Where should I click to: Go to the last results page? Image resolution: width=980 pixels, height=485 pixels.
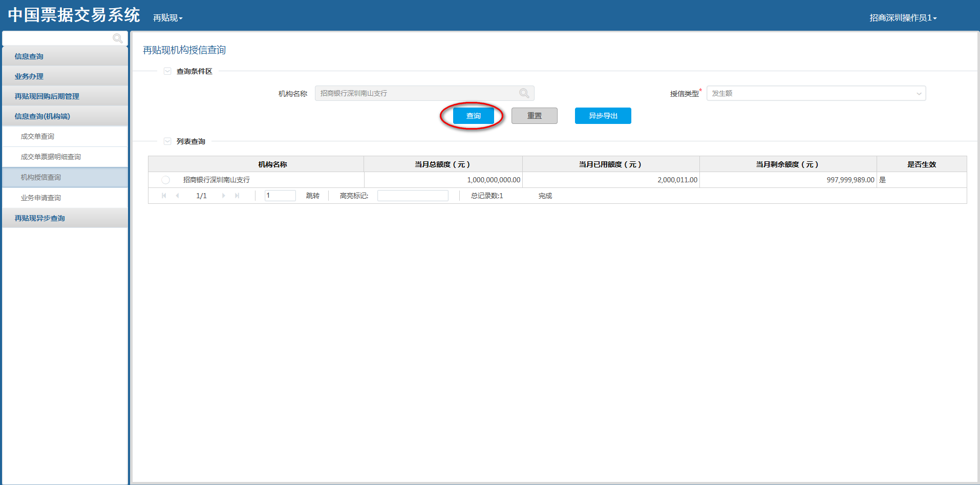pos(237,196)
